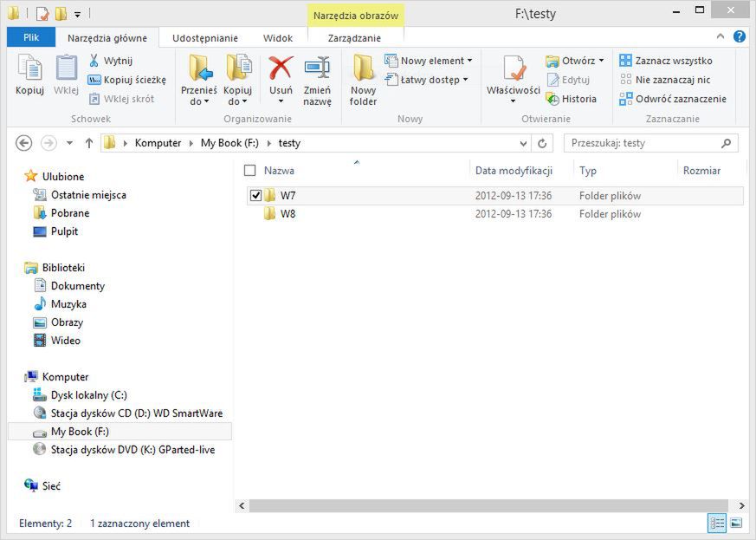Collapse the ribbon with the chevron
This screenshot has height=540, width=756.
pyautogui.click(x=720, y=36)
